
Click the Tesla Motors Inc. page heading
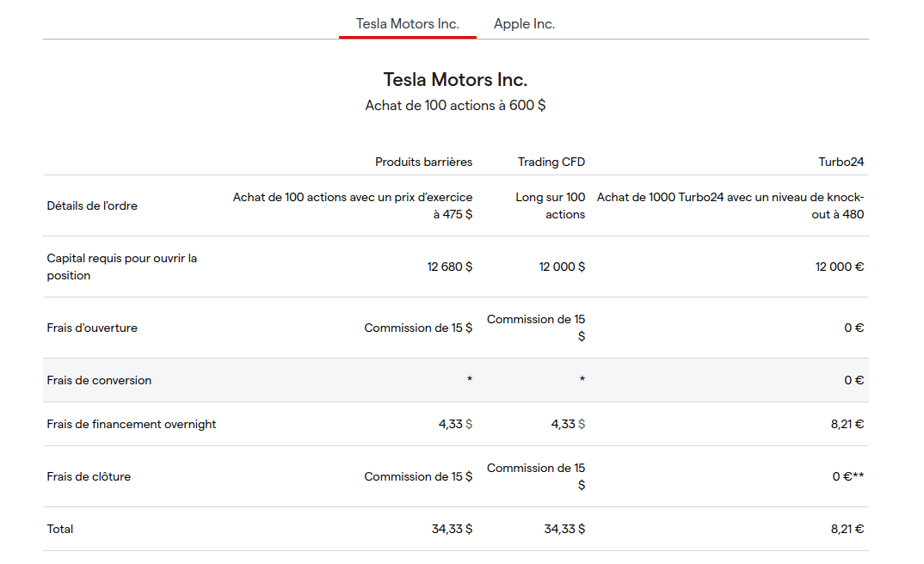coord(455,80)
